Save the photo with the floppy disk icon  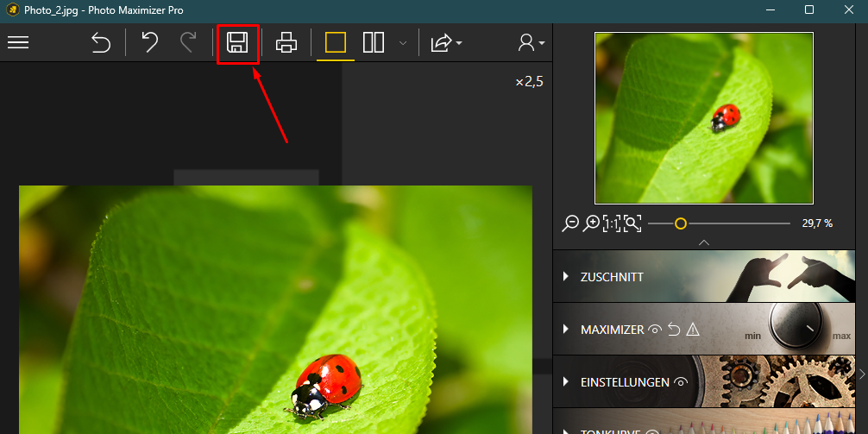237,42
